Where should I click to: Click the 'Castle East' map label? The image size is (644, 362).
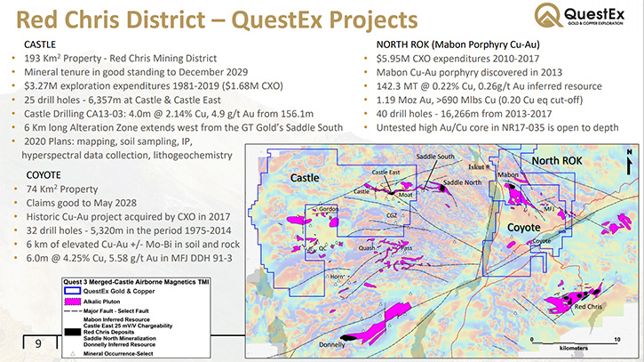pyautogui.click(x=386, y=173)
